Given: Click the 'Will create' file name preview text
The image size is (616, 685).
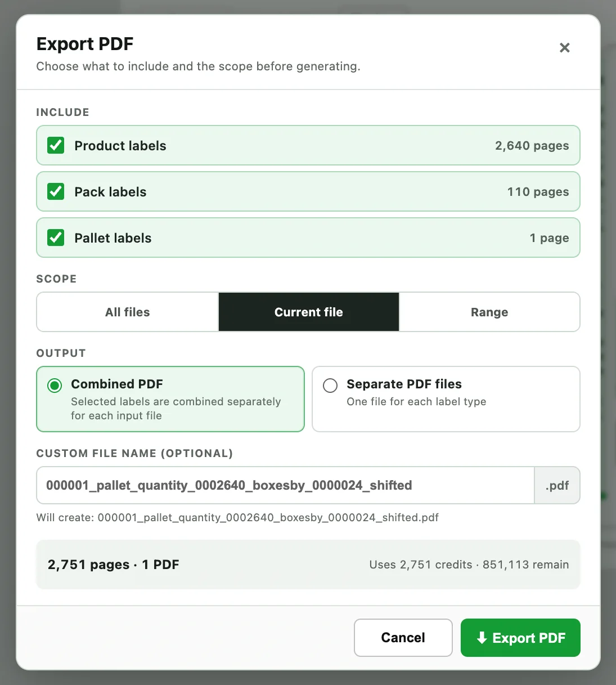Looking at the screenshot, I should pos(237,517).
